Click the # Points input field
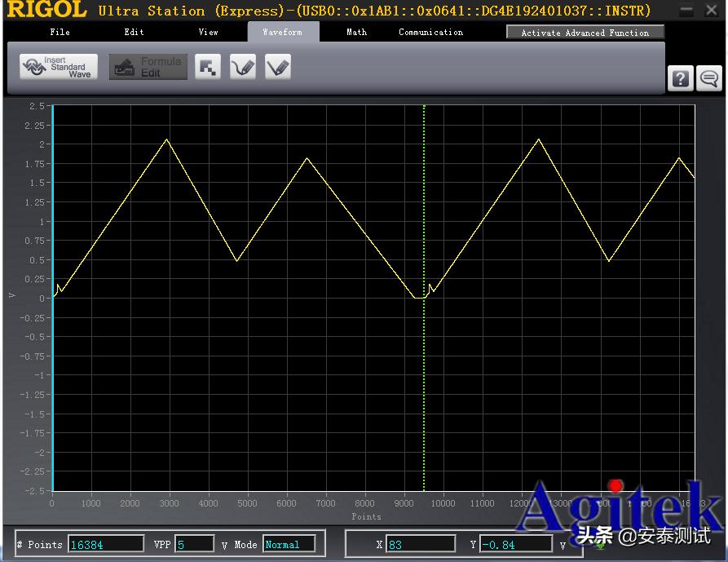Screen dimensions: 728x562 106,544
